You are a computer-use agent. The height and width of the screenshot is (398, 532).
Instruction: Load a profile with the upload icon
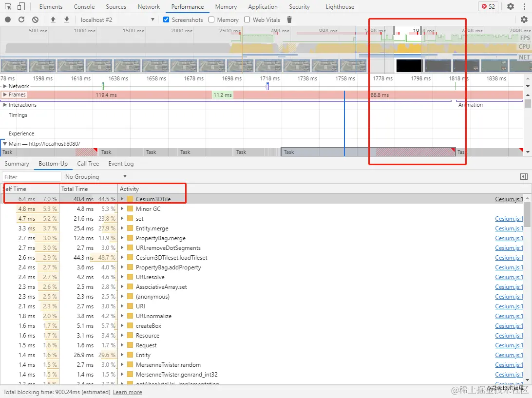pyautogui.click(x=53, y=19)
